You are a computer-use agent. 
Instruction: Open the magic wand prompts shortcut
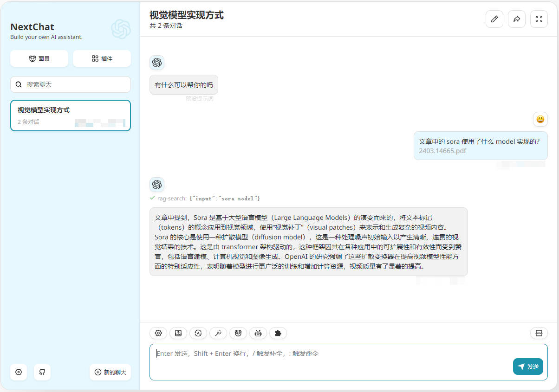(218, 333)
